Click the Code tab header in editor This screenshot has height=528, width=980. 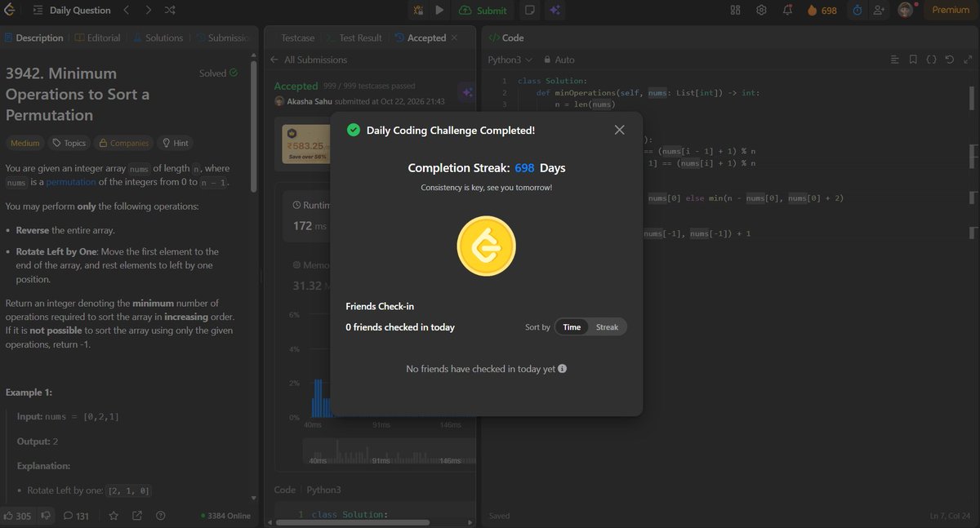(507, 38)
